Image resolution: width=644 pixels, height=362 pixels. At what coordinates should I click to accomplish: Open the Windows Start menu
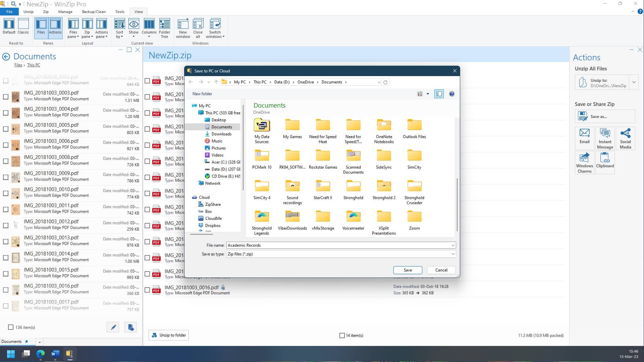(11, 354)
